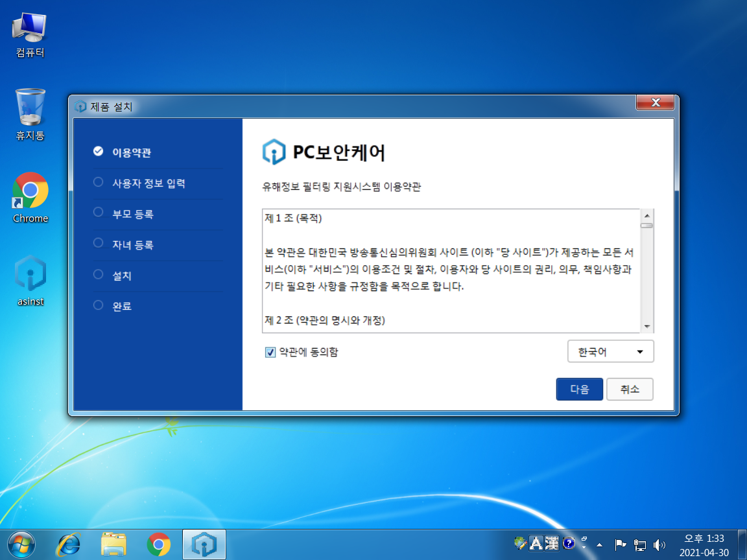Viewport: 747px width, 560px height.
Task: Click the terms scrollbar up arrow
Action: pos(647,215)
